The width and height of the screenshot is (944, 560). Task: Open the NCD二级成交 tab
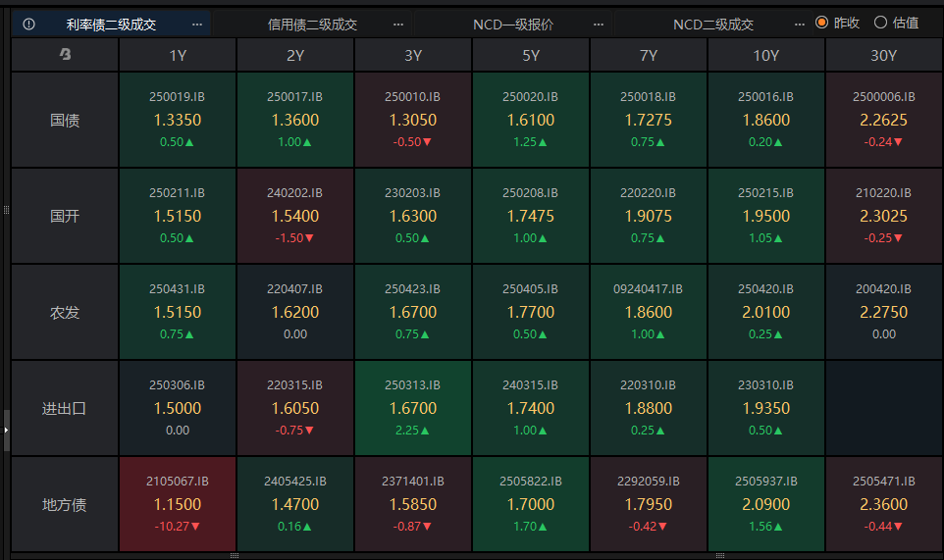[712, 24]
